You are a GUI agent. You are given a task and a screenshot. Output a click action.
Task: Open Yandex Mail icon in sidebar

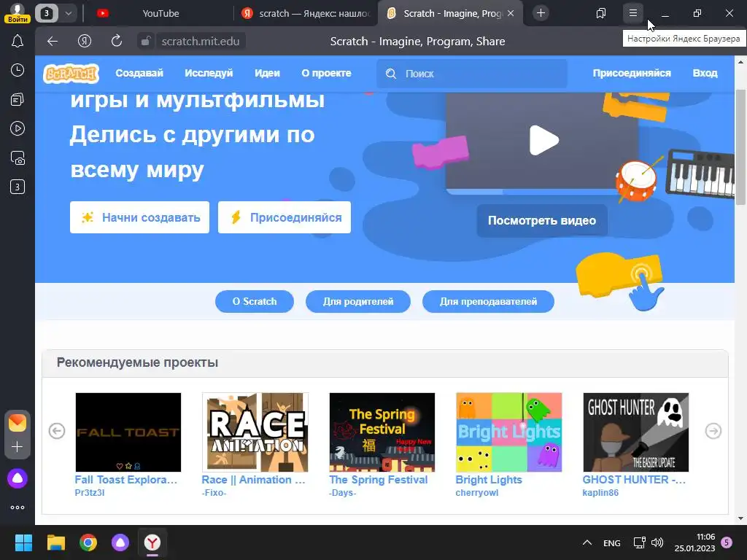[18, 423]
